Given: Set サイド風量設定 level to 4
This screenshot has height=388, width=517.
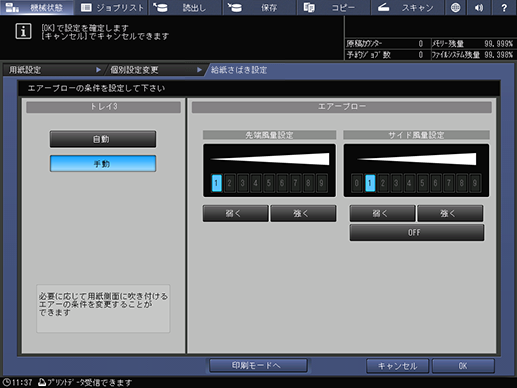Looking at the screenshot, I should tap(409, 183).
